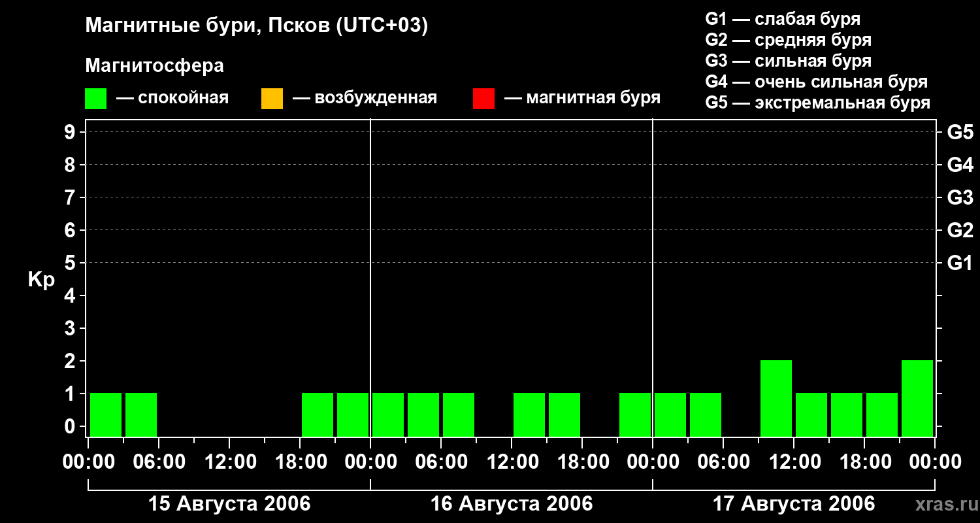The width and height of the screenshot is (980, 523).
Task: Click the 'G5 — экстремальная буря' legend line
Action: pos(818,103)
